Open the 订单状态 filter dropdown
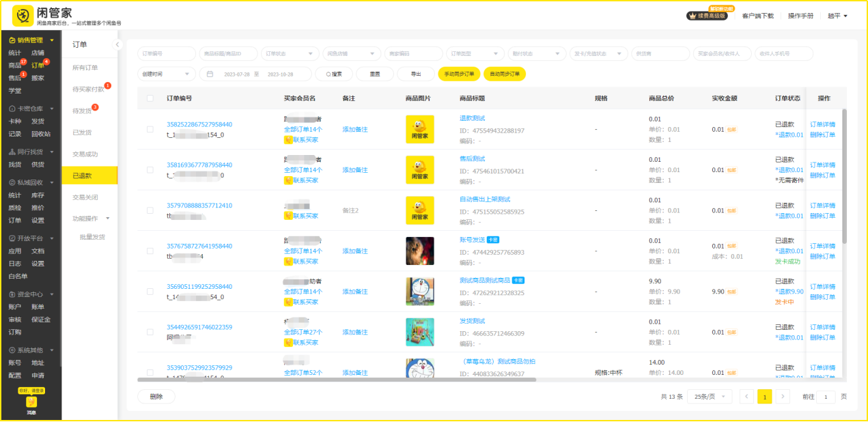Image resolution: width=868 pixels, height=422 pixels. pos(290,53)
